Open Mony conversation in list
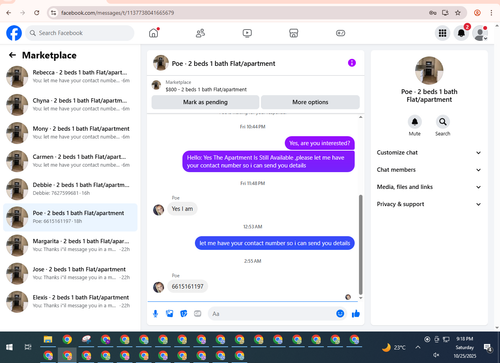The image size is (500, 363). pos(70,133)
